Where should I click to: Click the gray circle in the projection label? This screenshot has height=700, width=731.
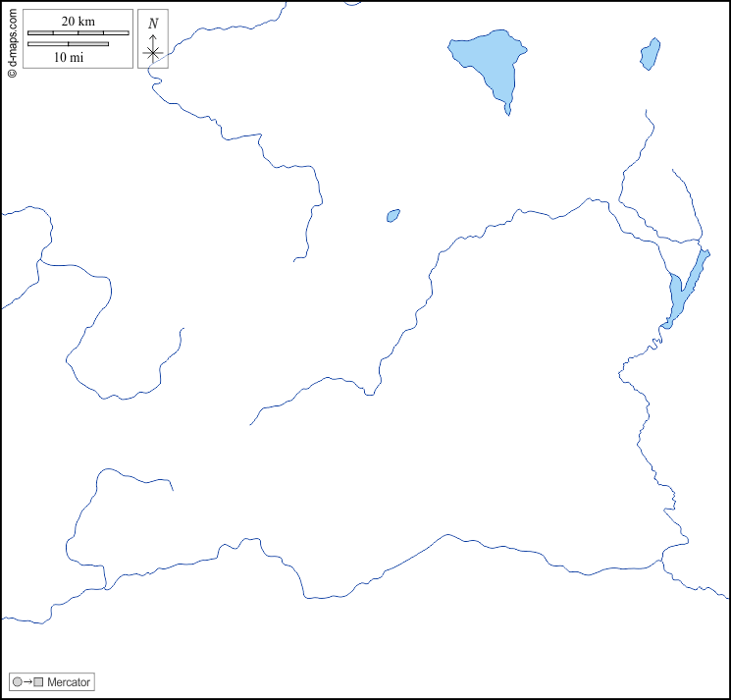click(x=17, y=682)
